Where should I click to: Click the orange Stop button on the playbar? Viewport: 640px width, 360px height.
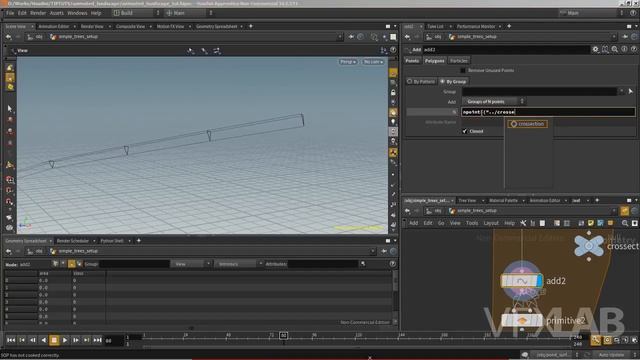pos(54,340)
